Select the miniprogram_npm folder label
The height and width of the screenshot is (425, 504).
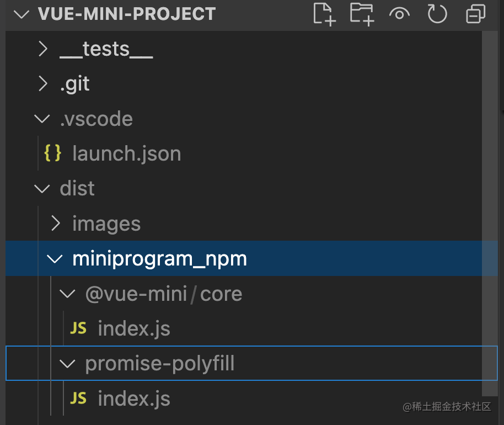(x=160, y=259)
